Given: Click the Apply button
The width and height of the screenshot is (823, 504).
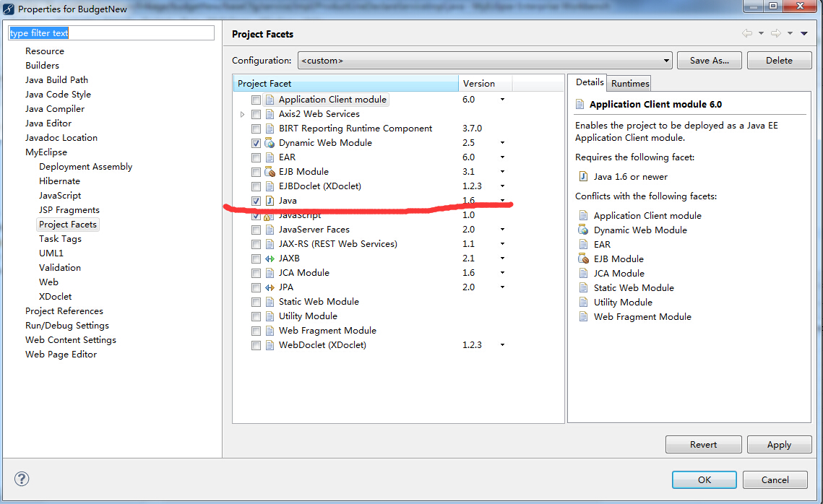Looking at the screenshot, I should 779,444.
